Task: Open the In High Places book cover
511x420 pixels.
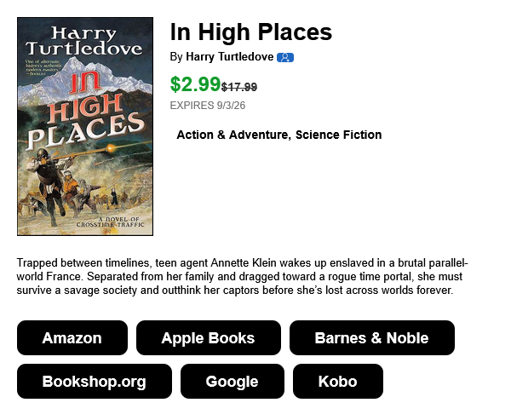Action: 85,126
